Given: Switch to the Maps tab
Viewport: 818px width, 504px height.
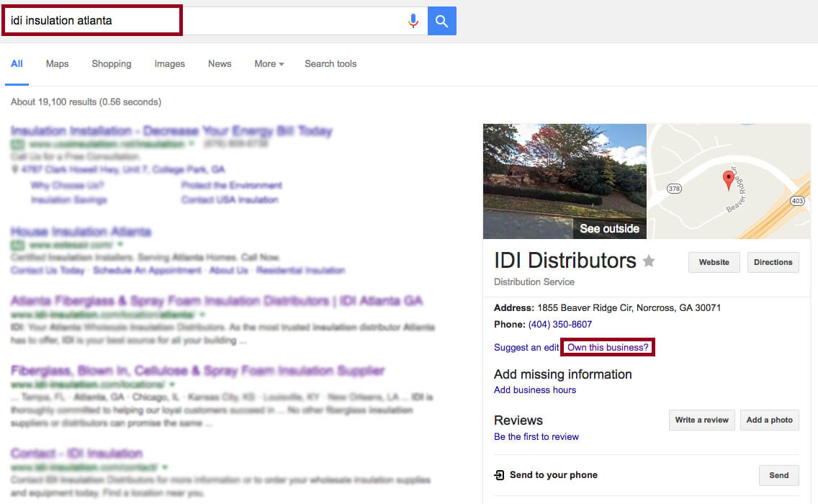Looking at the screenshot, I should 58,63.
